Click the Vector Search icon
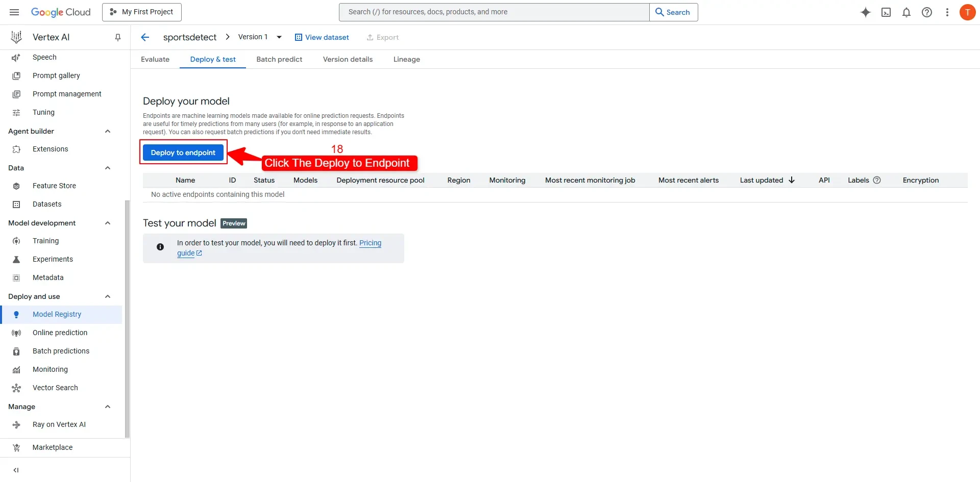The image size is (980, 482). tap(16, 388)
